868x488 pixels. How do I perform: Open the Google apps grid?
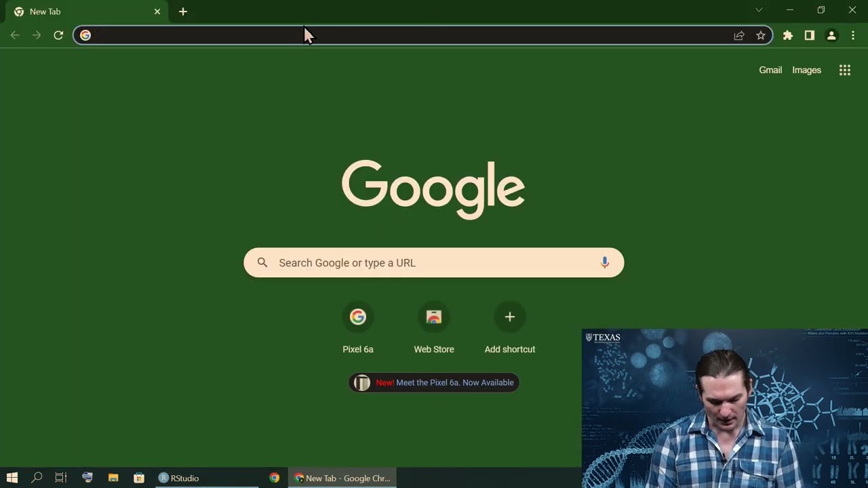845,70
